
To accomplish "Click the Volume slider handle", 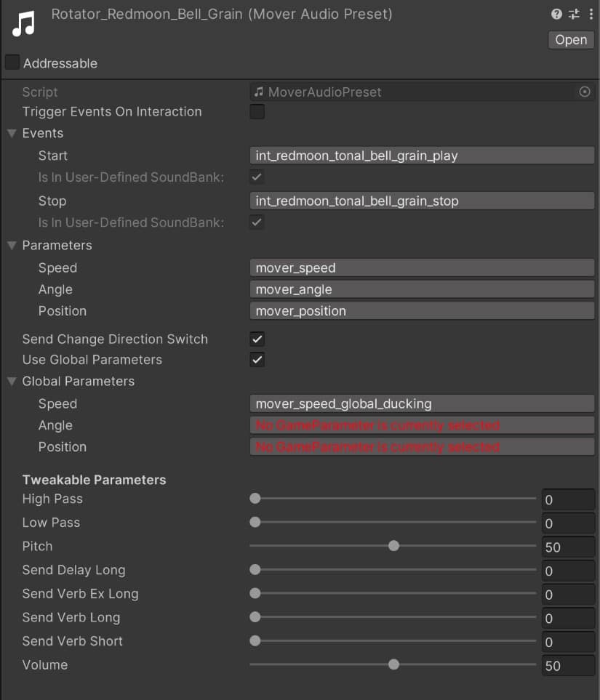I will pos(393,664).
